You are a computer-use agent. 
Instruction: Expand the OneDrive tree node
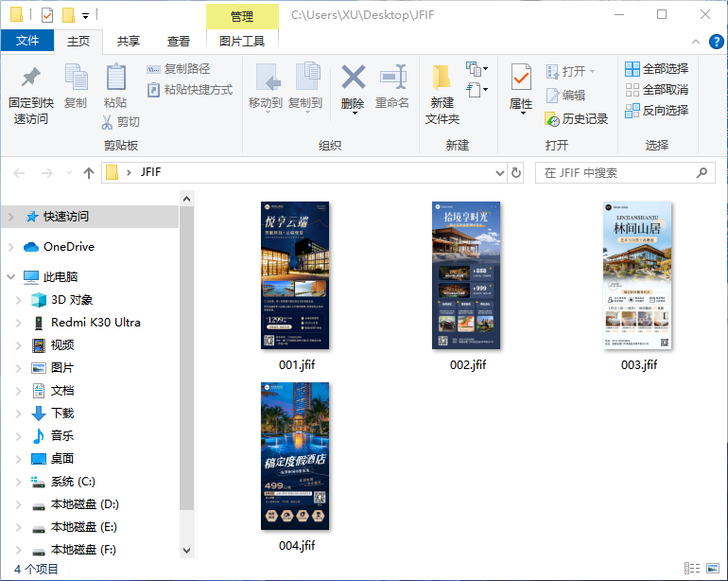click(11, 247)
